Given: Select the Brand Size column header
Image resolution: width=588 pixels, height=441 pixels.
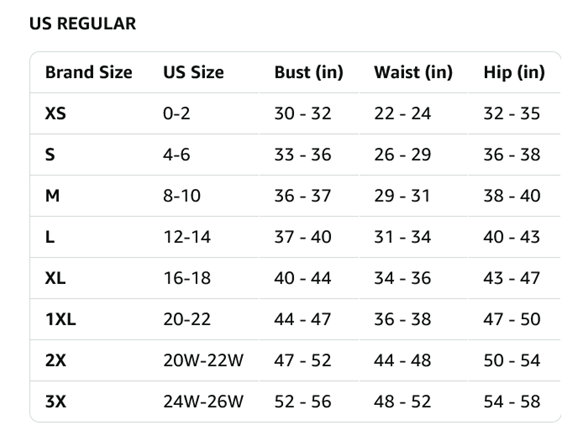Looking at the screenshot, I should [88, 72].
